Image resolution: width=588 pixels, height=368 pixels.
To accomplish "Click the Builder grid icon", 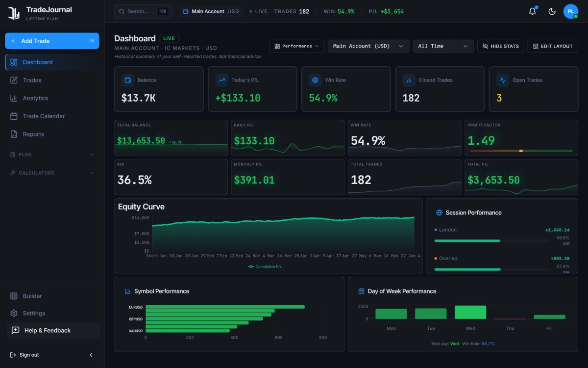I will point(14,296).
